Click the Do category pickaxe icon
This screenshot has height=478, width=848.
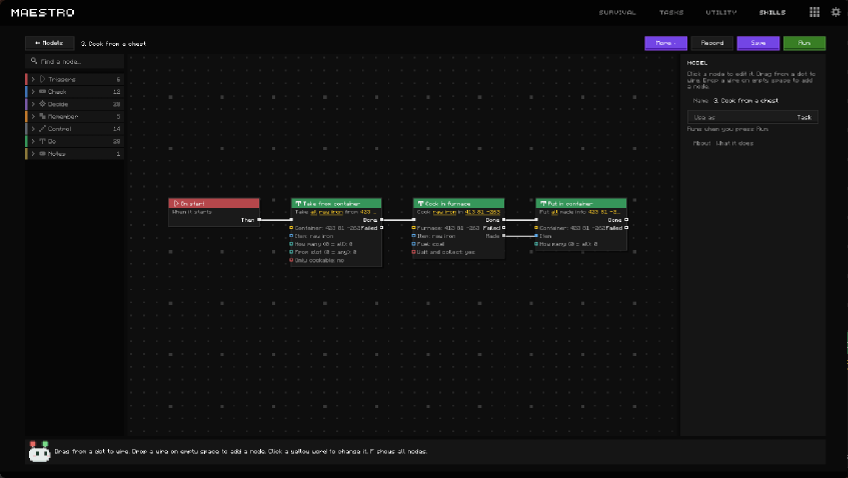(42, 141)
